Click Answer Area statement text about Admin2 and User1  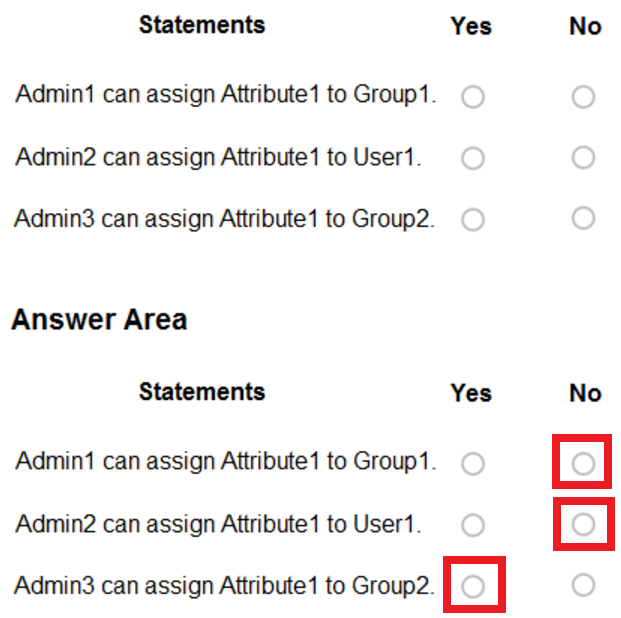point(218,523)
